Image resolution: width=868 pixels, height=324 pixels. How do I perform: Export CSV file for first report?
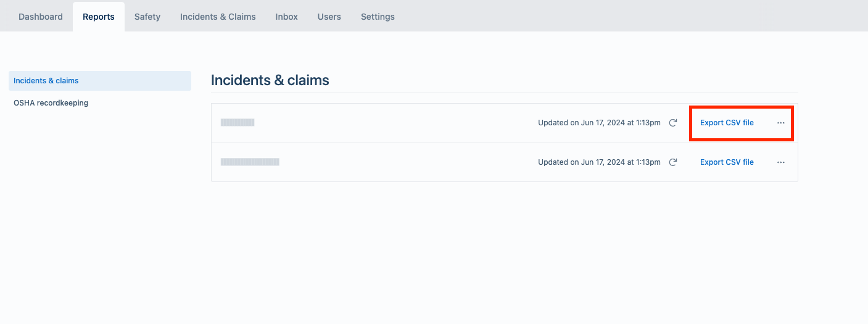click(727, 123)
